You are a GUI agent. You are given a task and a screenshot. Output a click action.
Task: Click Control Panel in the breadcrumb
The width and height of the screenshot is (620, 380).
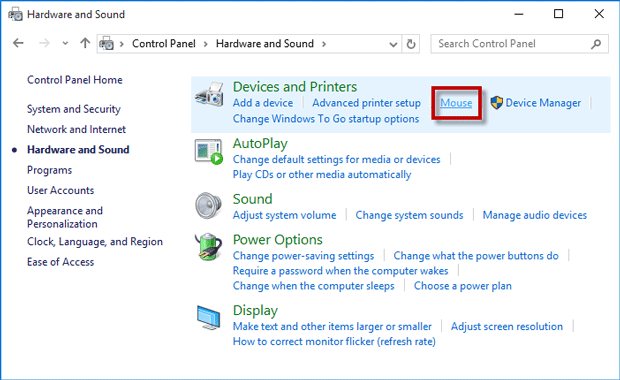164,43
